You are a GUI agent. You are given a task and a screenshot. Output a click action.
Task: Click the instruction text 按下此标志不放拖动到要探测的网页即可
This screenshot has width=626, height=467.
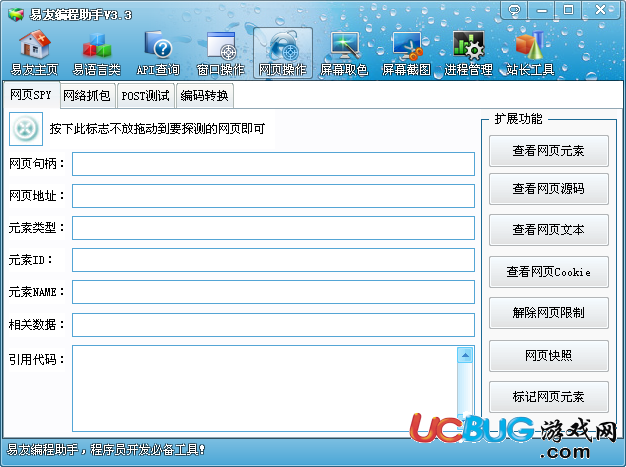(x=157, y=129)
